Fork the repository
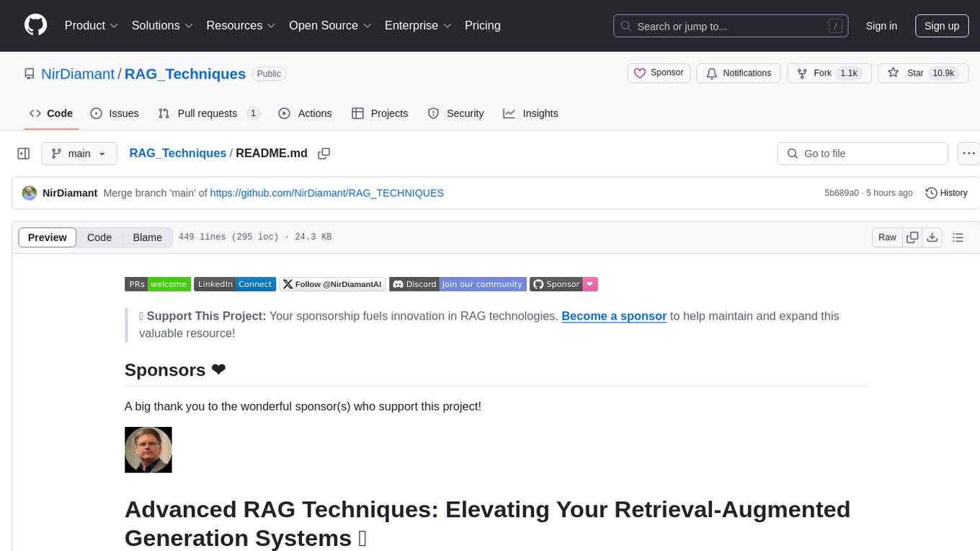Image resolution: width=980 pixels, height=551 pixels. tap(829, 73)
